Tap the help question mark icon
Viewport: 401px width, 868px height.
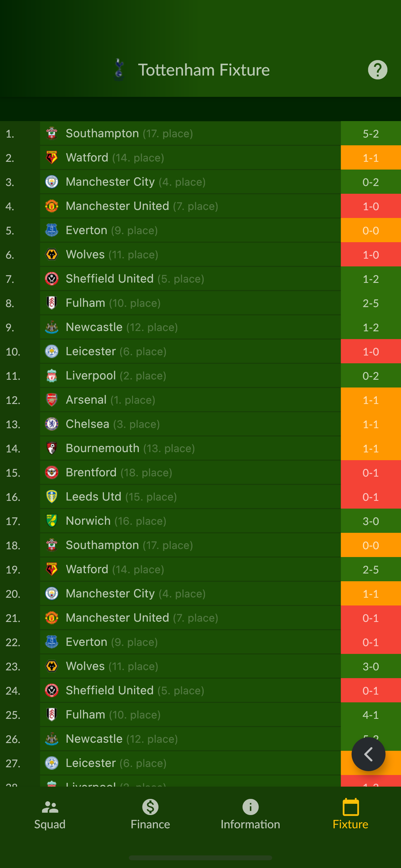377,70
